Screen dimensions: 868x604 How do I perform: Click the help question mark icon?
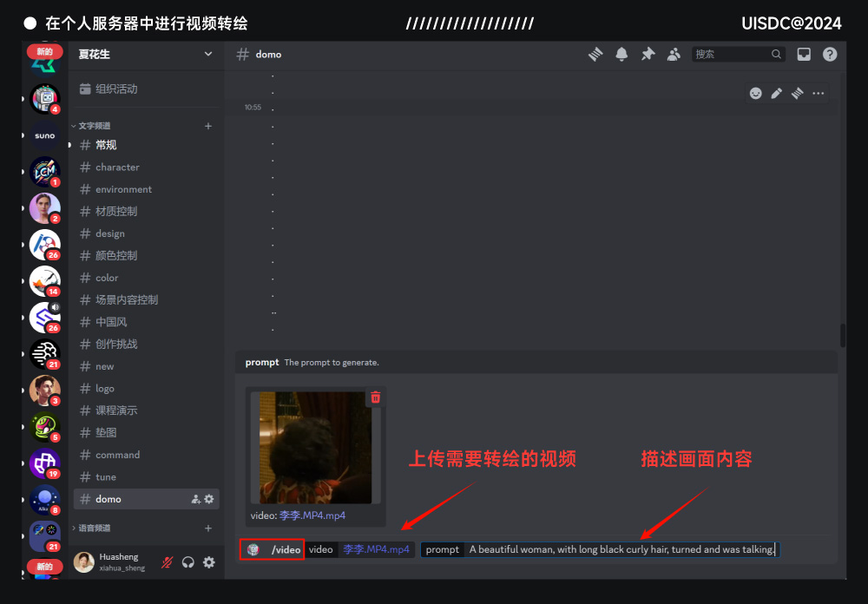click(x=830, y=54)
